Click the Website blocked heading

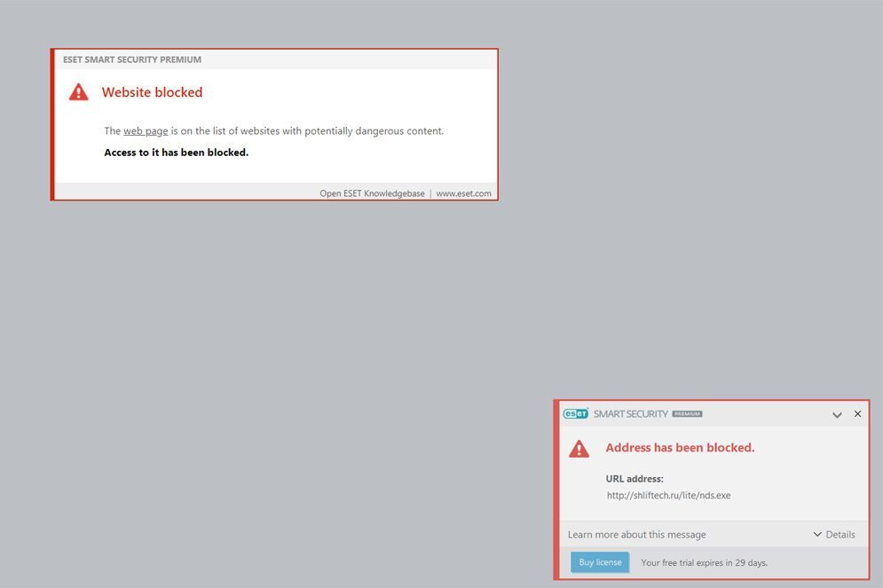(152, 92)
